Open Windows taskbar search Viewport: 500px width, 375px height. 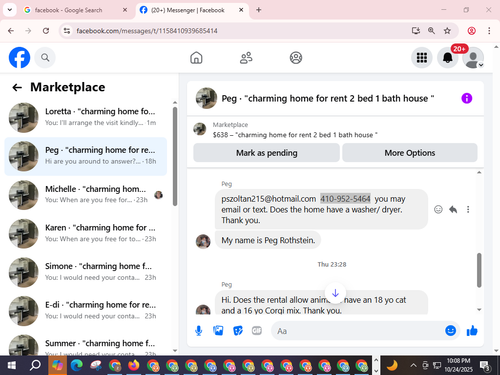pos(35,366)
